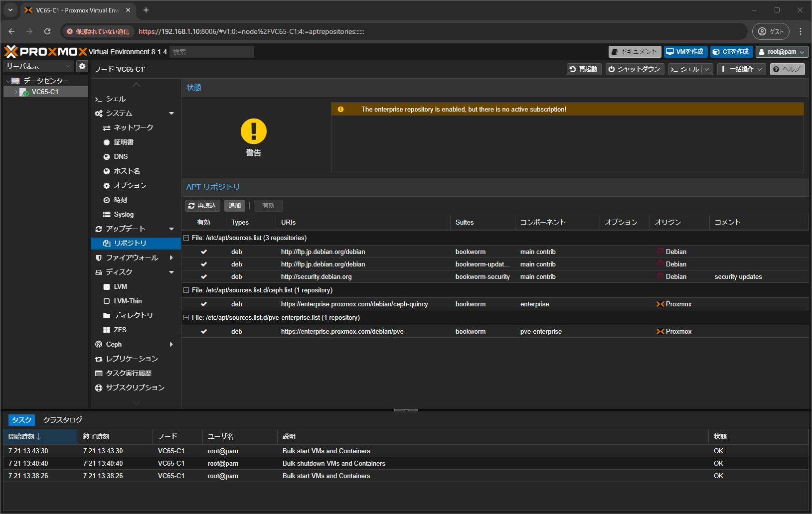Screen dimensions: 812x514
Task: Reload the browser page
Action: (x=47, y=31)
